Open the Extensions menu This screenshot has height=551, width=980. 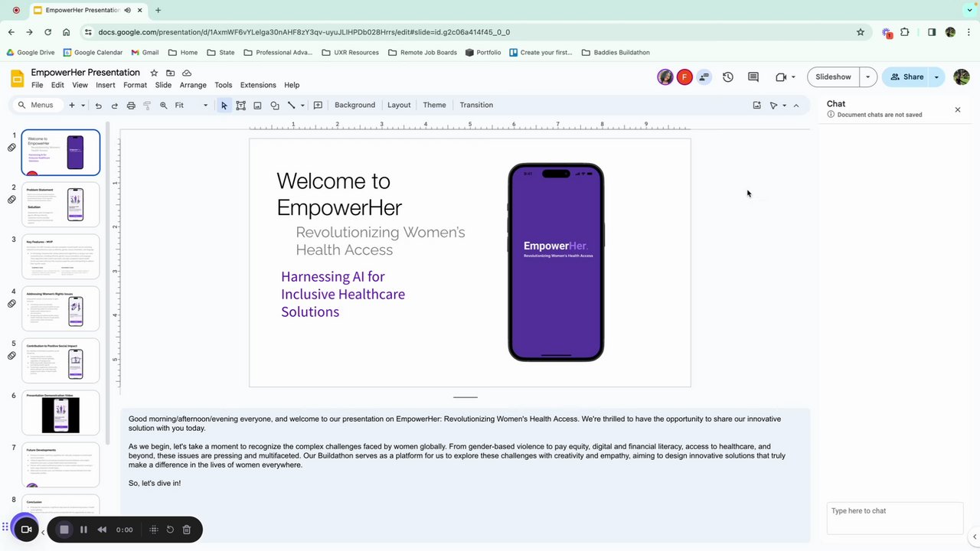click(x=258, y=85)
